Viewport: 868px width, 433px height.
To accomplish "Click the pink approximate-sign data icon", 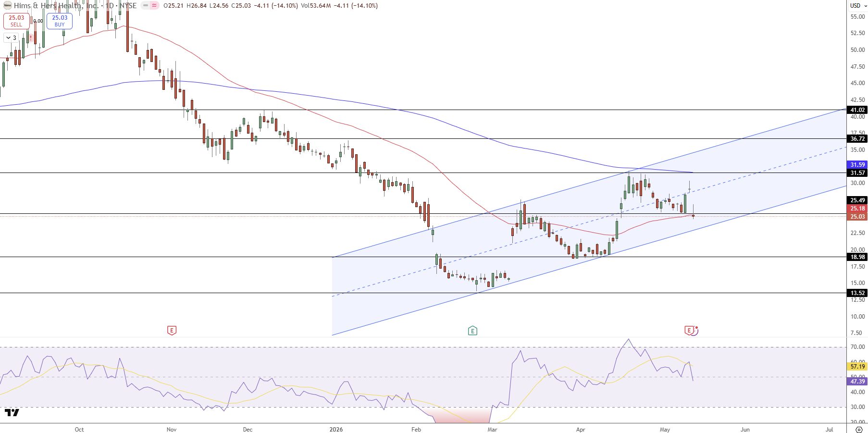I will (154, 6).
